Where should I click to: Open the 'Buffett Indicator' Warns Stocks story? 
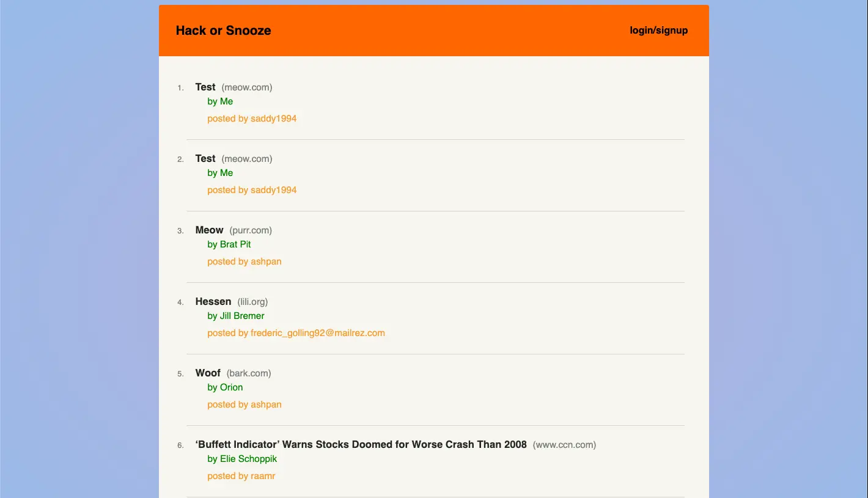coord(361,445)
